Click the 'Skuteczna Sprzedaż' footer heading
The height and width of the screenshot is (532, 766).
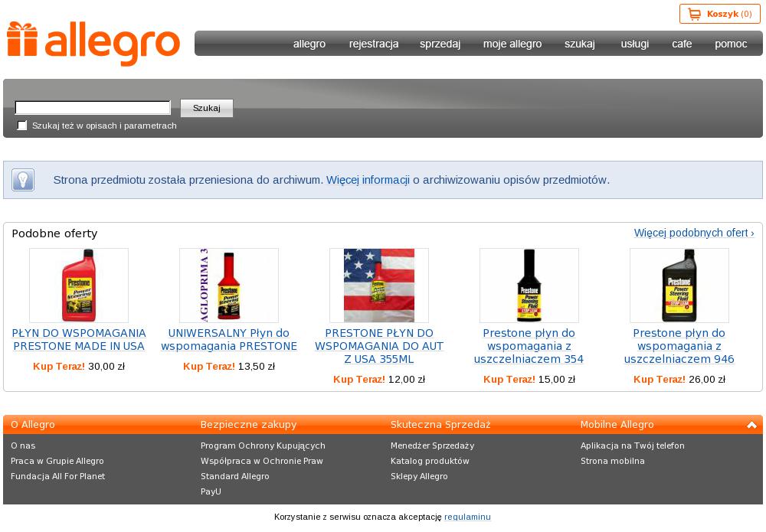coord(440,425)
